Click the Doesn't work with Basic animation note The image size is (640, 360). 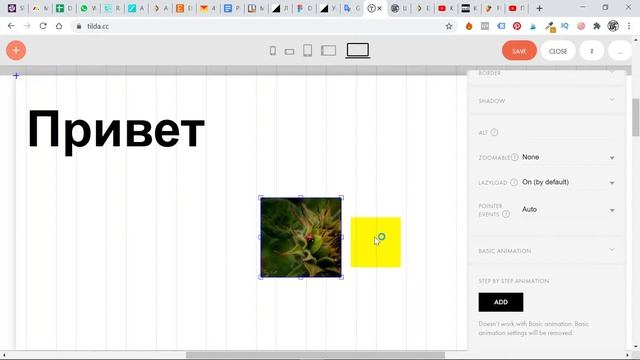[x=533, y=328]
